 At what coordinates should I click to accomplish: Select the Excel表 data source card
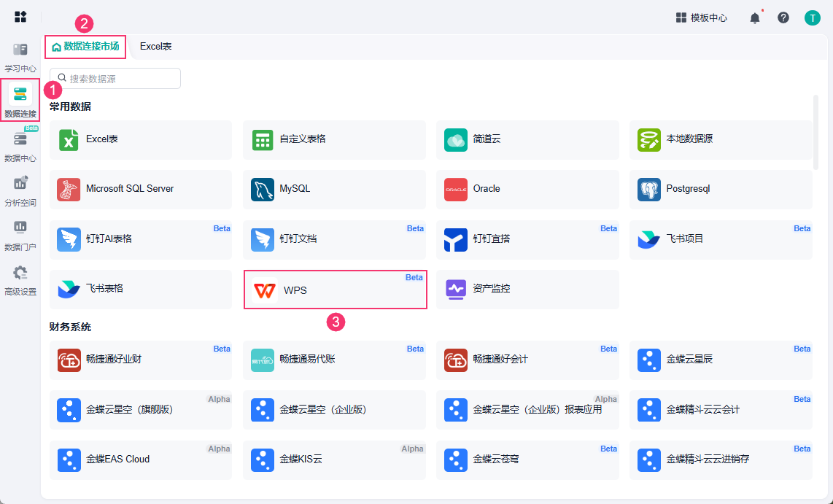141,139
